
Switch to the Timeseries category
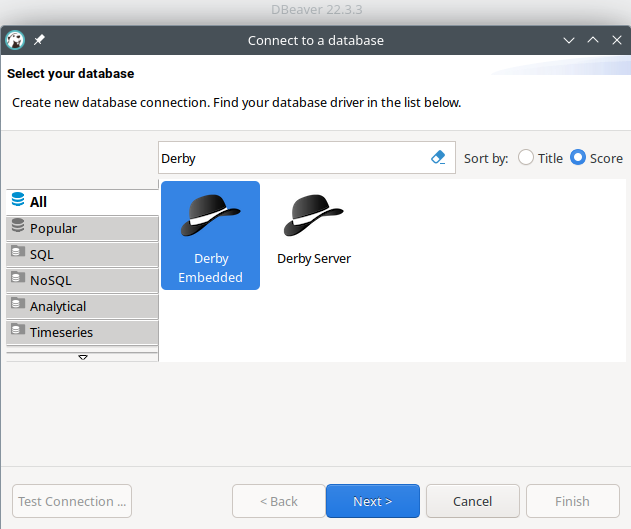(82, 333)
